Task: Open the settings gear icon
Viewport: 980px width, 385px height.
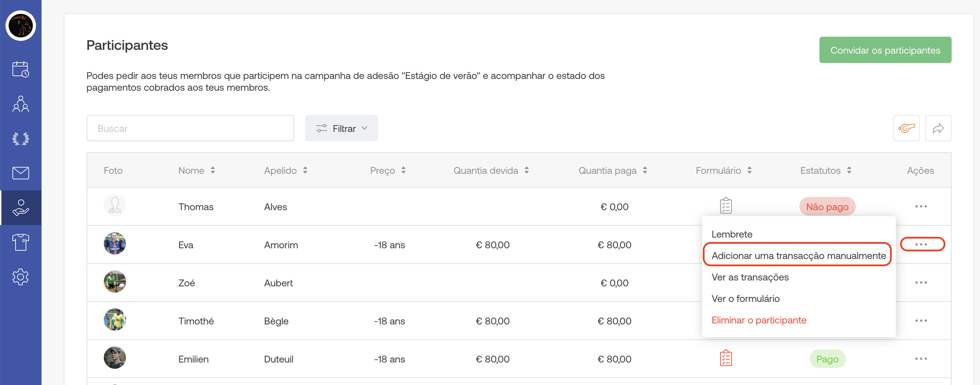Action: click(x=20, y=277)
